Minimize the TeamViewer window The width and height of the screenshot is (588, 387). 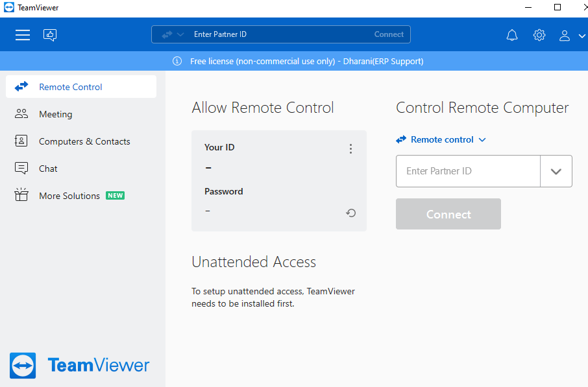pyautogui.click(x=528, y=7)
